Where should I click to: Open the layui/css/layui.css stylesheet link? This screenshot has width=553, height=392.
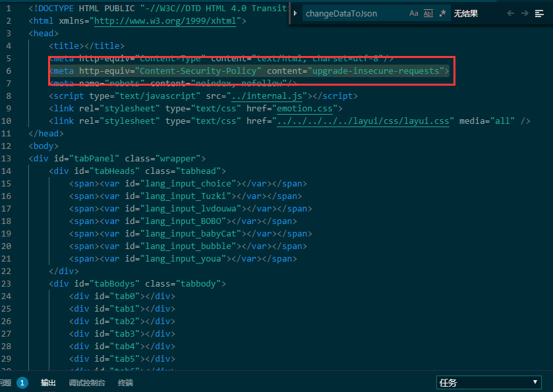click(363, 121)
